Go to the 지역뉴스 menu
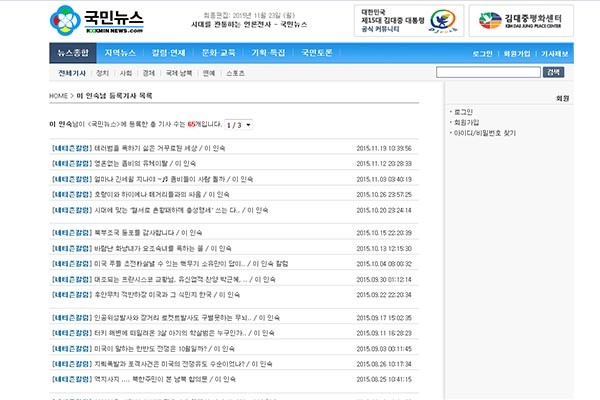Screen dimensions: 600x400 (120, 53)
